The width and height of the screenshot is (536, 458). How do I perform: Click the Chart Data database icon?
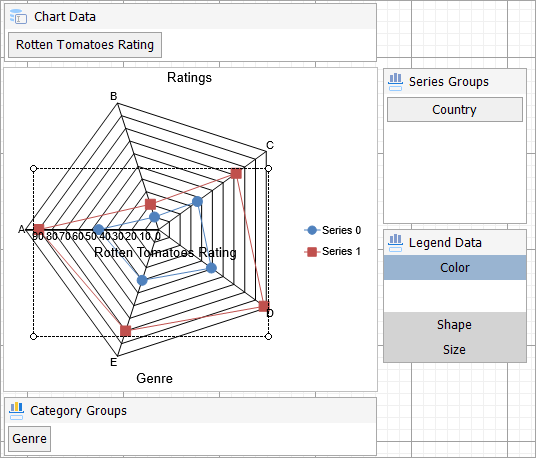[18, 17]
